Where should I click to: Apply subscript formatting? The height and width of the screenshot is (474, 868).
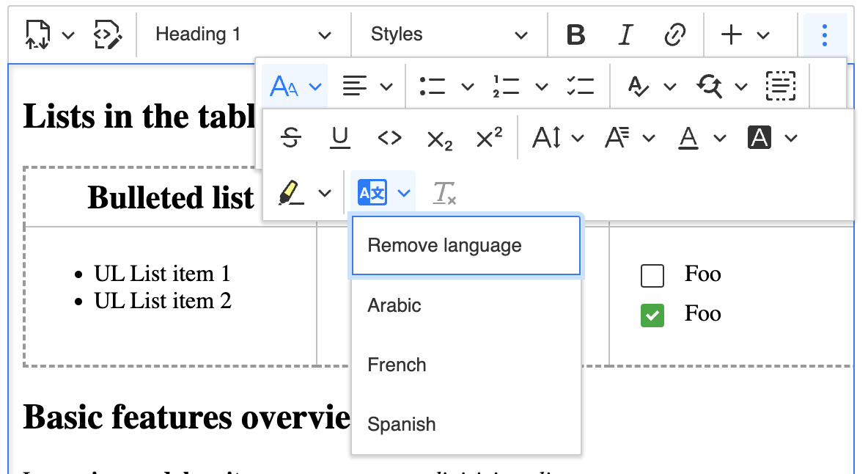(x=438, y=139)
